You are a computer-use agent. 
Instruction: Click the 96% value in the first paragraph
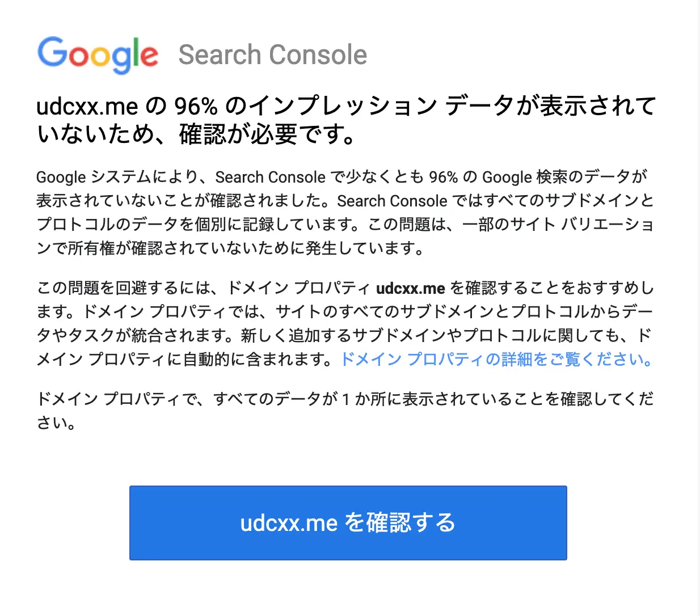(x=443, y=177)
